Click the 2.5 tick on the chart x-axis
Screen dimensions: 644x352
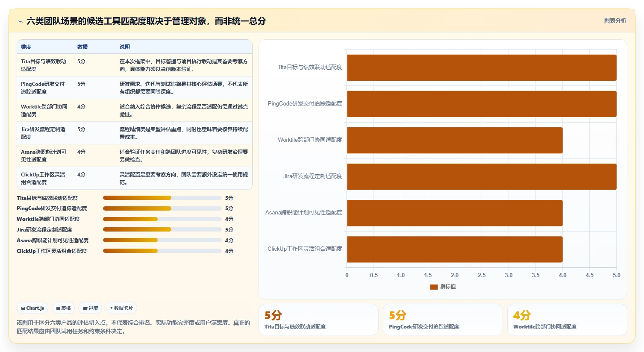(x=482, y=276)
